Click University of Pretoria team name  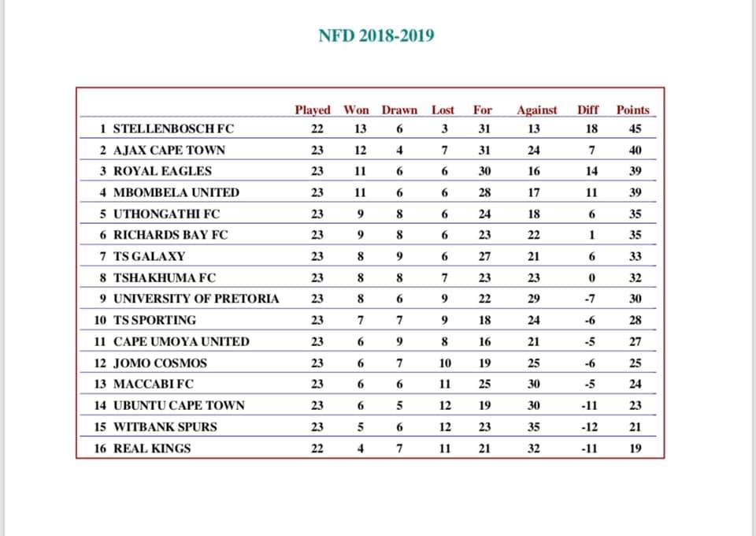click(x=196, y=299)
